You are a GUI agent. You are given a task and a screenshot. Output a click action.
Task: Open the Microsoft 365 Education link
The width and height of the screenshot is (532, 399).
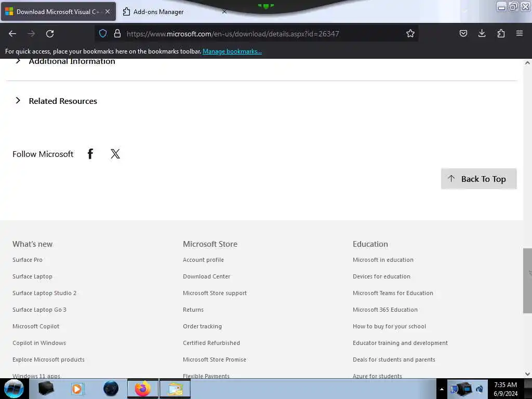click(385, 310)
